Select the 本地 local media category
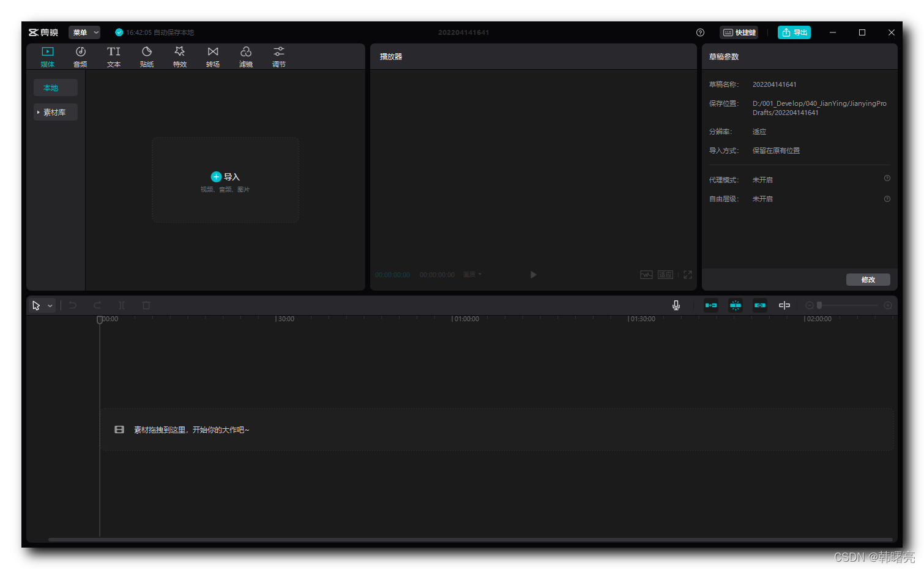 [56, 87]
